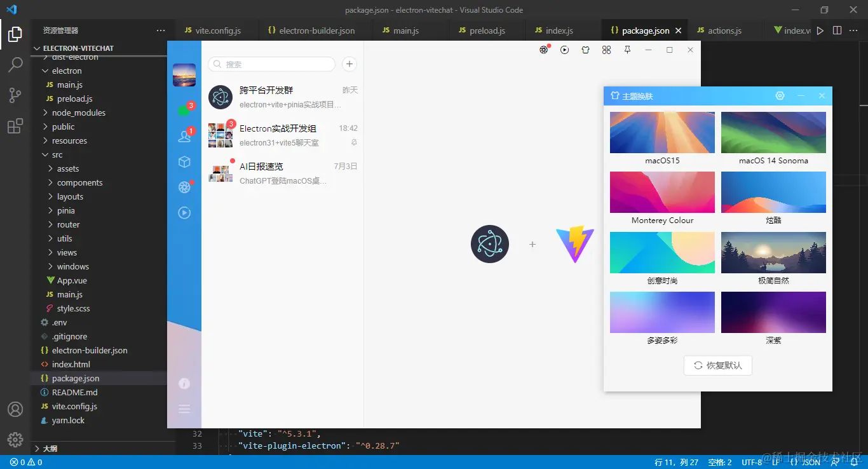Select the contacts icon with red badge
This screenshot has width=868, height=469.
pos(184,135)
